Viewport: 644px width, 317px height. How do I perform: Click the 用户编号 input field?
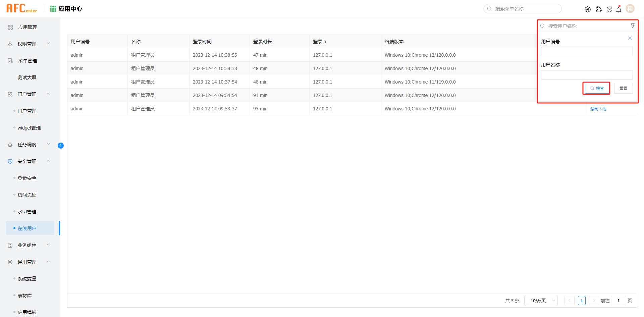click(587, 51)
